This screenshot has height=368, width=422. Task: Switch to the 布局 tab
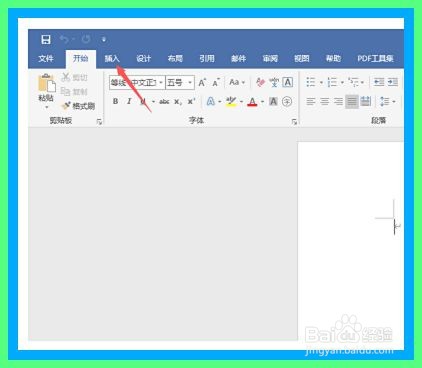(175, 59)
